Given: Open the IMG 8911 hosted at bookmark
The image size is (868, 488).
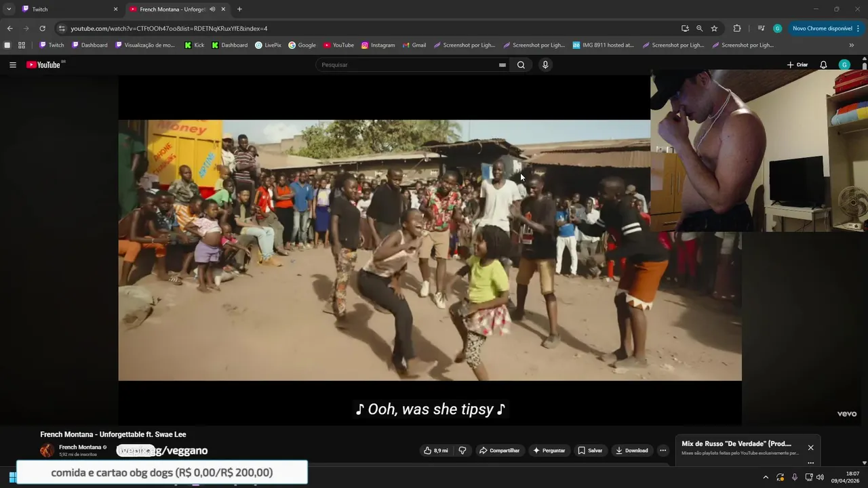Looking at the screenshot, I should click(x=604, y=45).
